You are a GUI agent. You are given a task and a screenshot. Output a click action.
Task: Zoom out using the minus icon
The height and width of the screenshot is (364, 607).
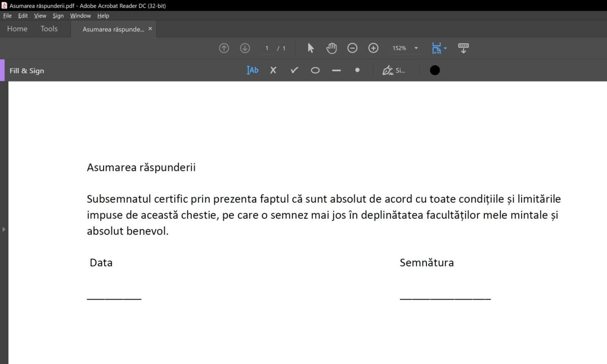[352, 48]
